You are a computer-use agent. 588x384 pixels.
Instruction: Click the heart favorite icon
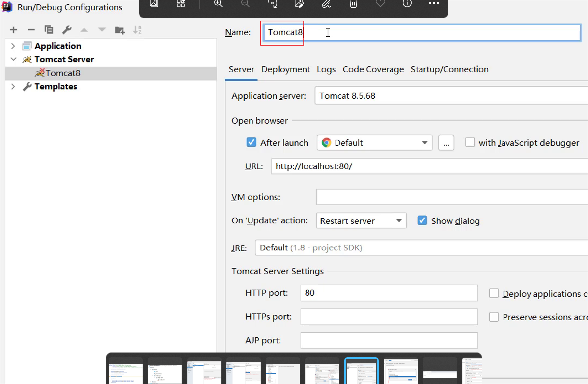380,4
